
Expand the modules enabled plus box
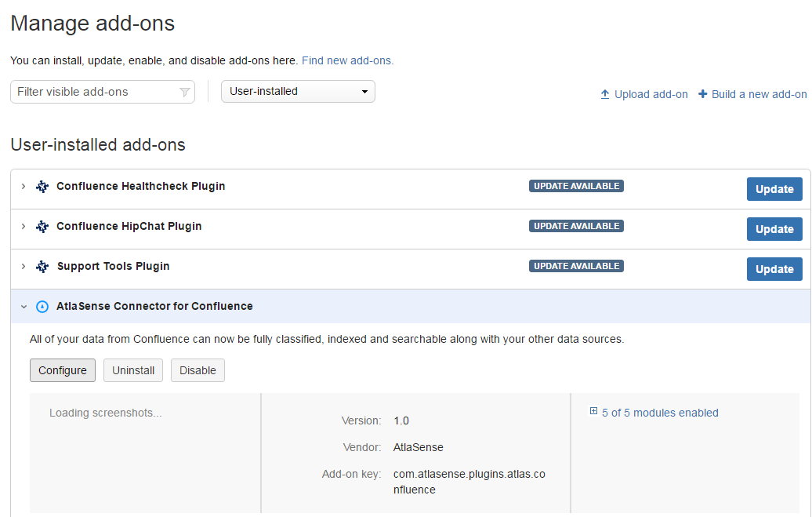(594, 412)
